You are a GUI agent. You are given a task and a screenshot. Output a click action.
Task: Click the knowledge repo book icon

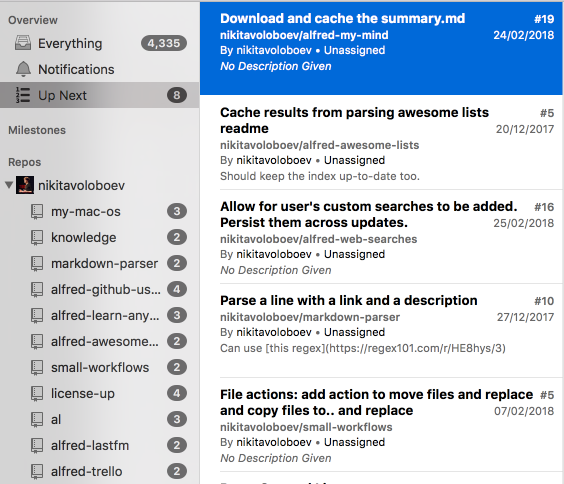pos(37,237)
